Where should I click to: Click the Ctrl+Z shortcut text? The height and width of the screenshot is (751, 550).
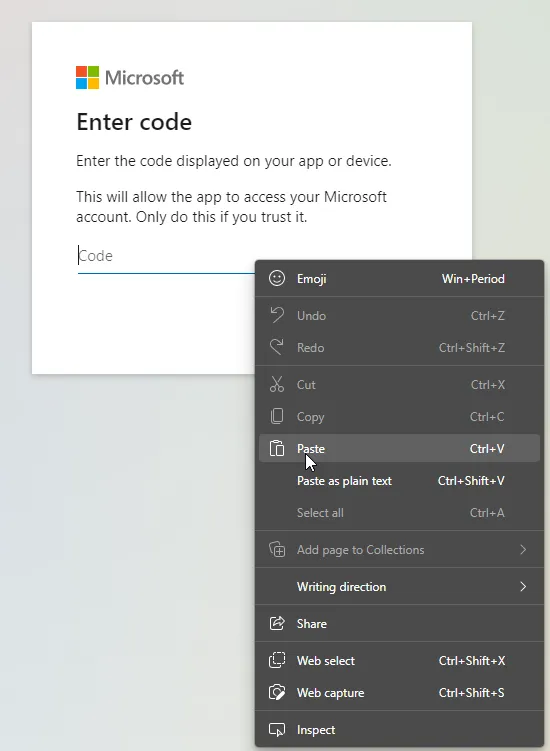click(487, 315)
